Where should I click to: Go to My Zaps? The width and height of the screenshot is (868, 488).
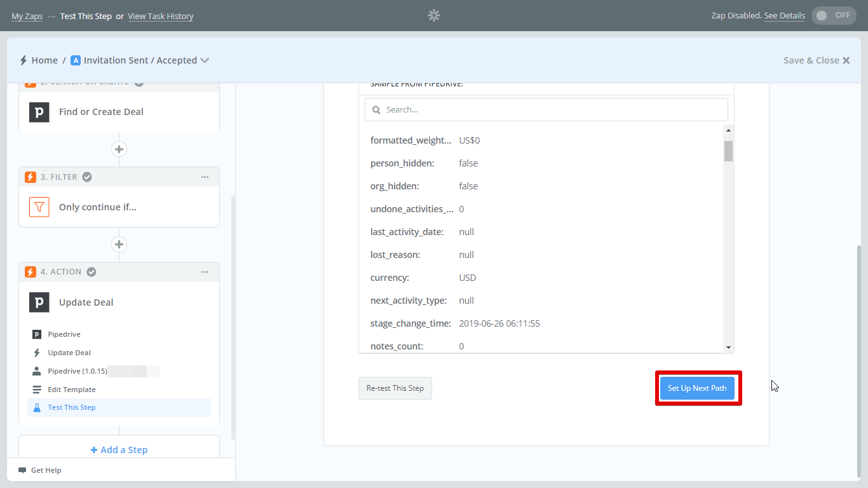coord(27,17)
